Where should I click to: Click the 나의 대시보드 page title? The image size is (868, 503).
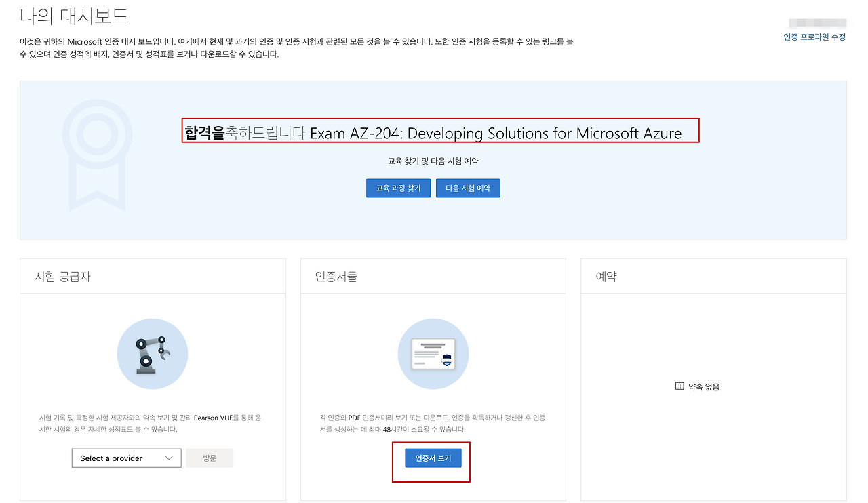click(x=74, y=16)
